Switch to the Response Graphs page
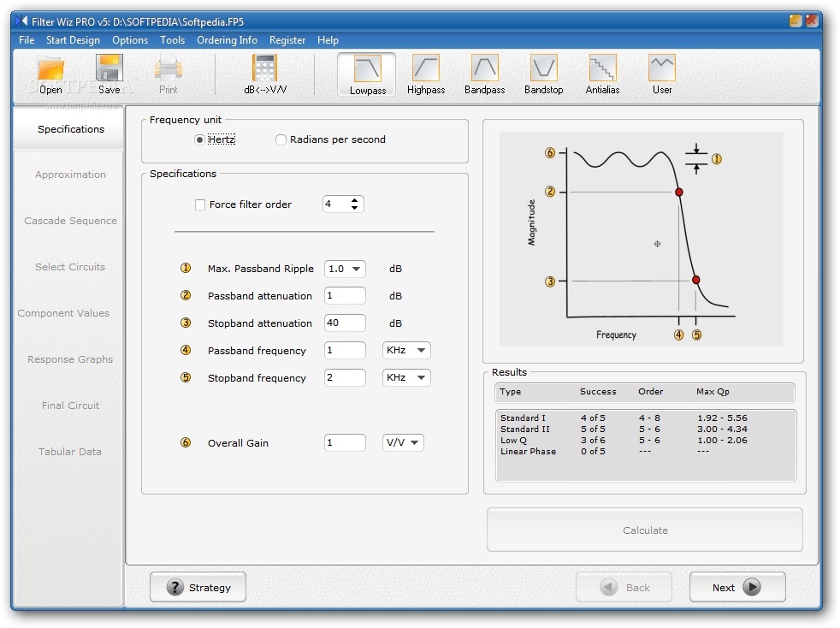840x628 pixels. (x=68, y=359)
